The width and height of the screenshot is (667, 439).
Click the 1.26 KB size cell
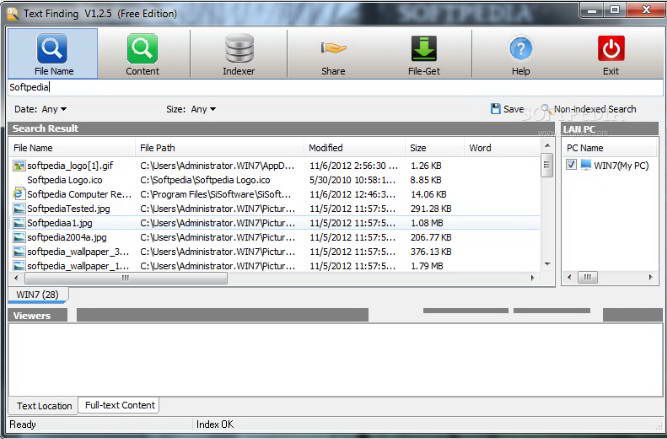pyautogui.click(x=426, y=165)
